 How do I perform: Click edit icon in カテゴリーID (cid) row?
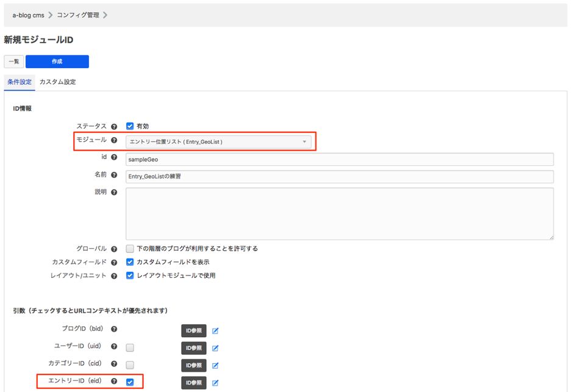click(x=215, y=366)
